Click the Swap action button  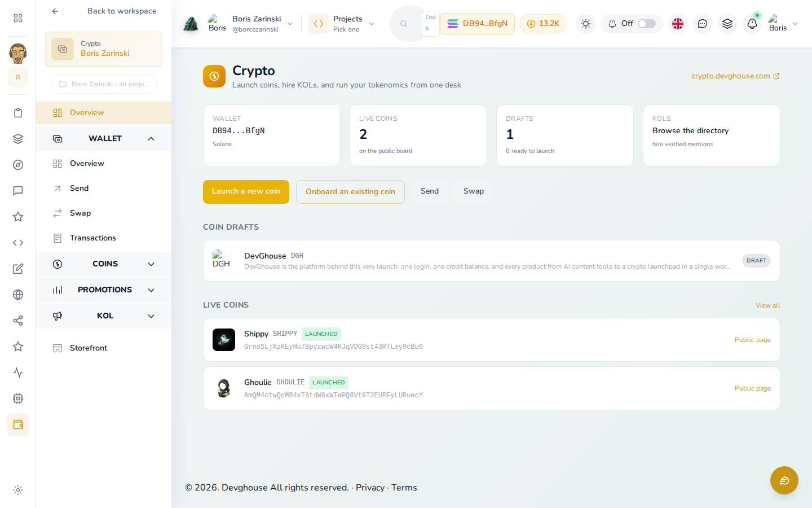[474, 191]
